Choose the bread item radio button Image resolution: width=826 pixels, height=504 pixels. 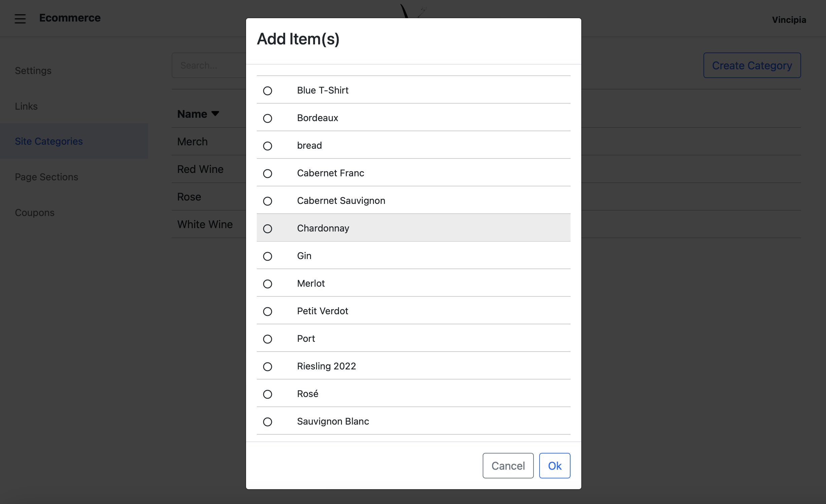pos(268,146)
